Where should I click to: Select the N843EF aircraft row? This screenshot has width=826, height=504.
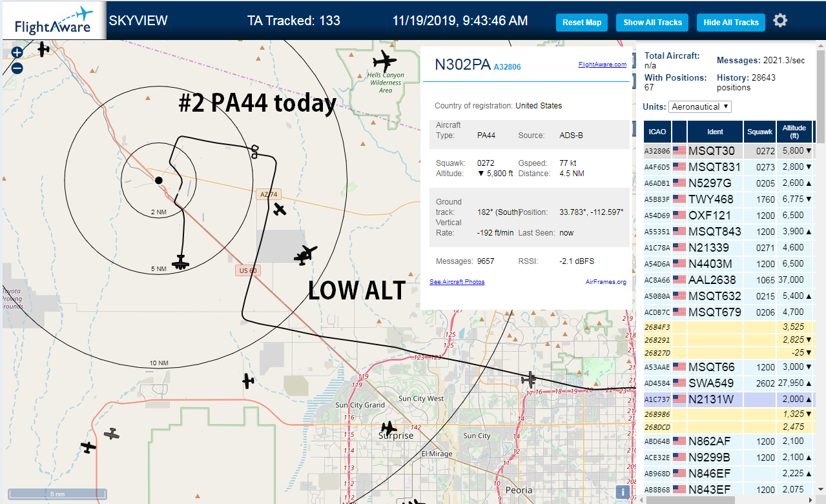[728, 490]
